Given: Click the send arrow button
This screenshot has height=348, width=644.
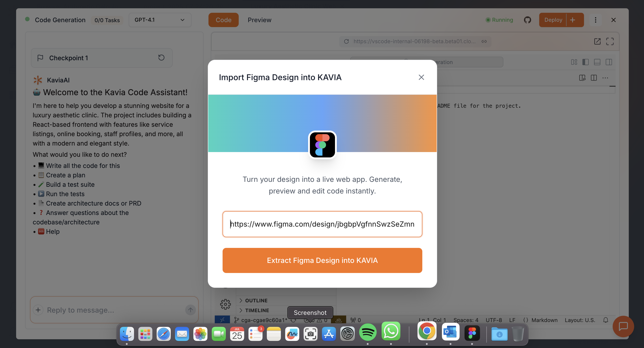Looking at the screenshot, I should [x=190, y=310].
